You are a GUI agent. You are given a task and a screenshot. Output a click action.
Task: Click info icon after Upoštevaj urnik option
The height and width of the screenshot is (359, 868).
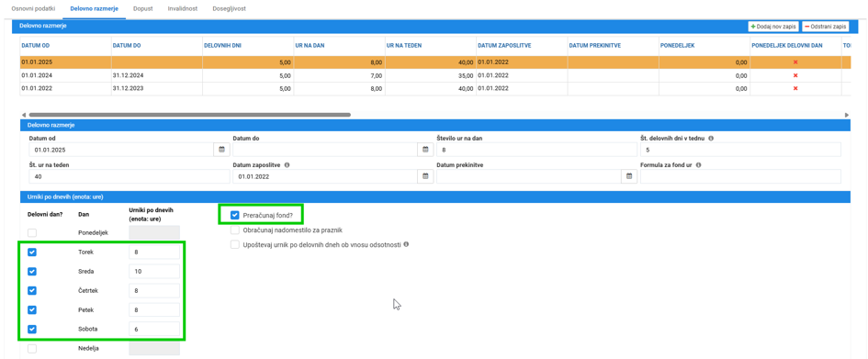[x=406, y=244]
